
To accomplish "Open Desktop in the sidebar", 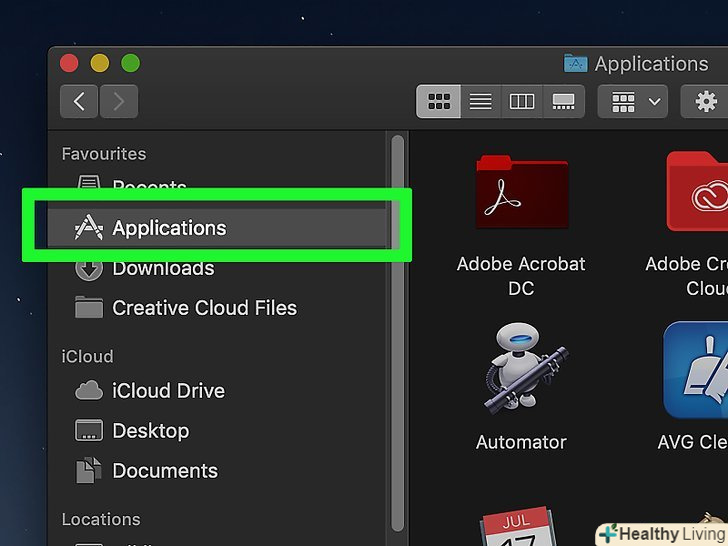I will pos(217,431).
